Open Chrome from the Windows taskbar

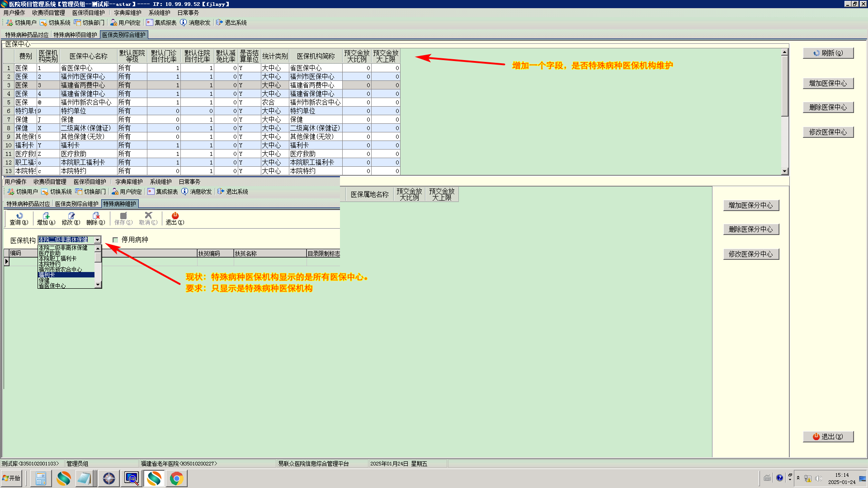(x=176, y=478)
